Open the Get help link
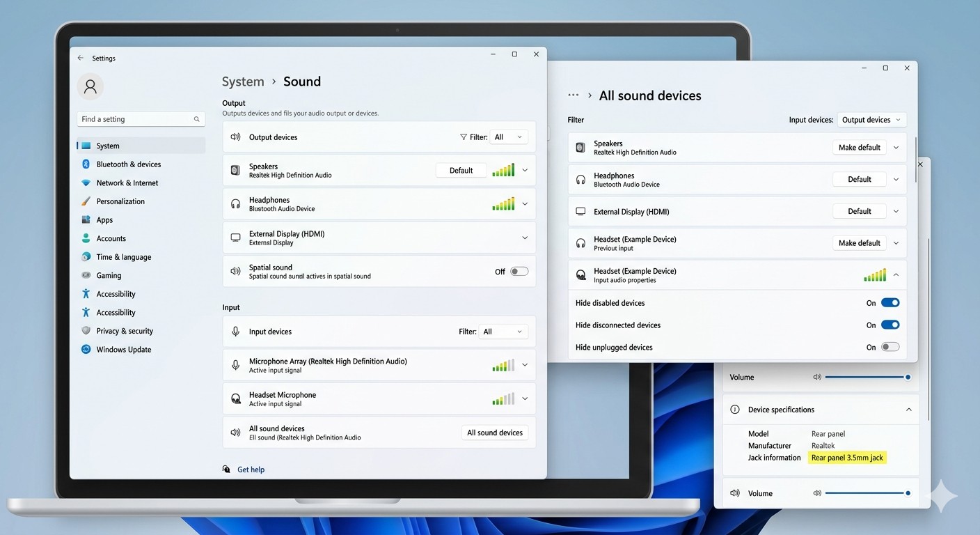The image size is (980, 535). [251, 470]
